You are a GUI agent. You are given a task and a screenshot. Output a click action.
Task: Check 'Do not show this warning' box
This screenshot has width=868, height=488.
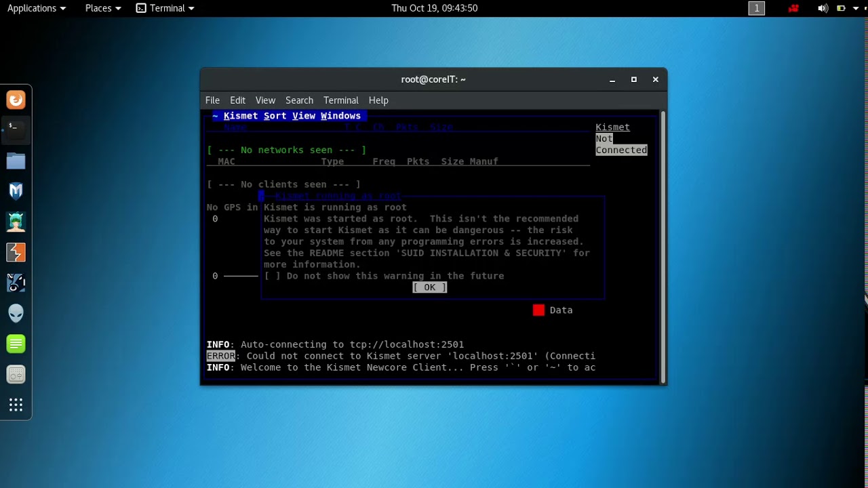tap(272, 276)
